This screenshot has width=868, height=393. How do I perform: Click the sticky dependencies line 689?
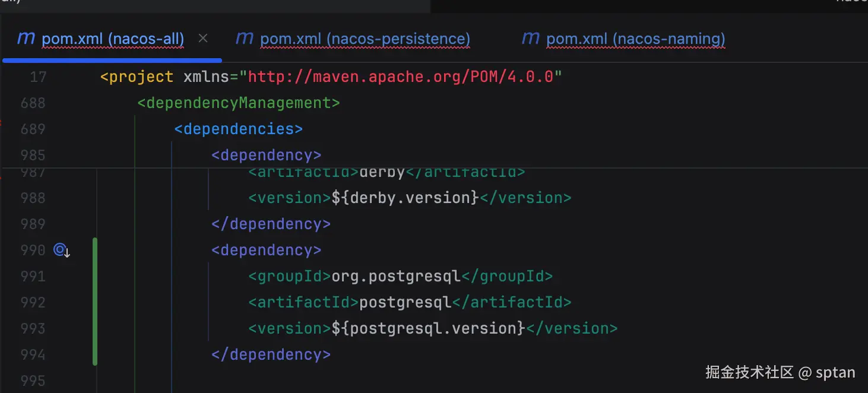(x=238, y=129)
